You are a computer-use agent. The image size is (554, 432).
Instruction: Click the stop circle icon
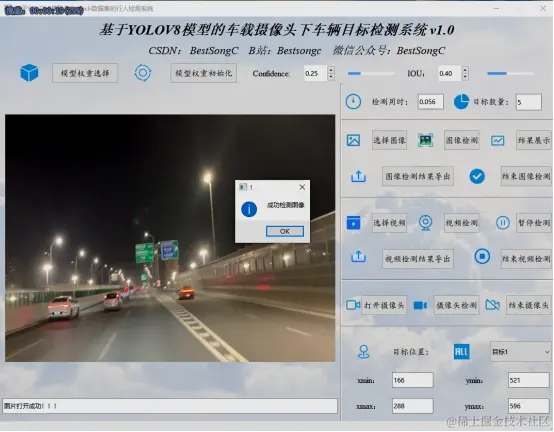482,256
